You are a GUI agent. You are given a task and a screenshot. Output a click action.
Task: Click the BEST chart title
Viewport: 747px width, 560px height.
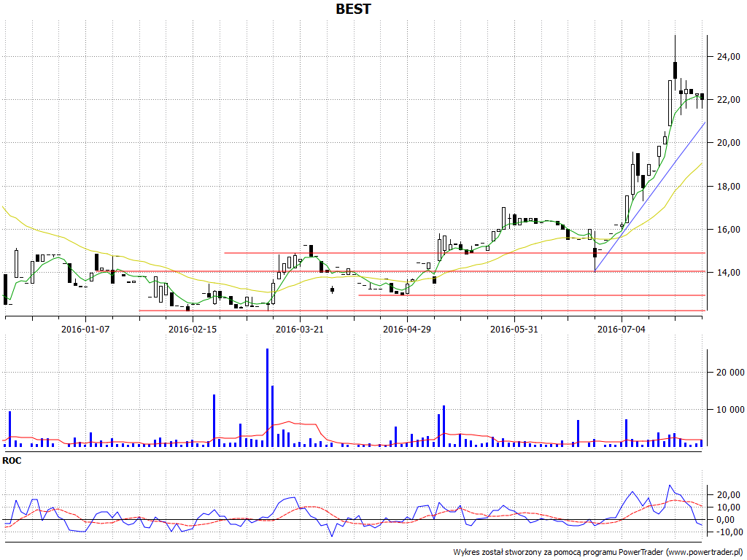pyautogui.click(x=353, y=9)
